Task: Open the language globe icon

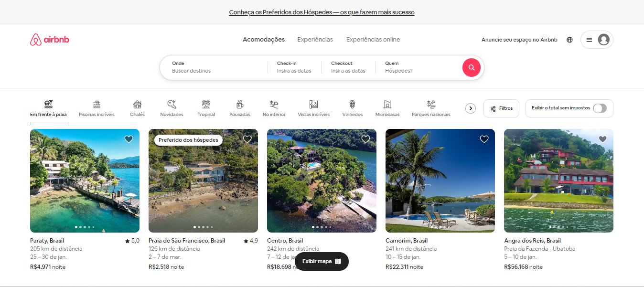Action: click(x=569, y=40)
